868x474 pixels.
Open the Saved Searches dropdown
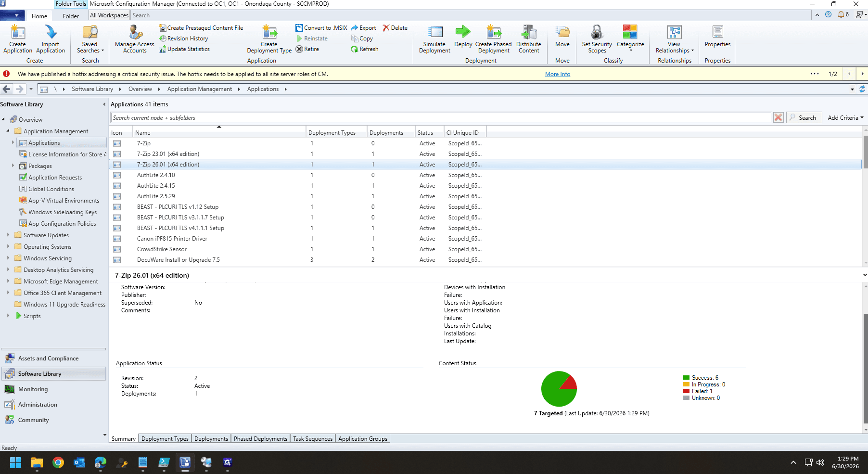click(90, 39)
